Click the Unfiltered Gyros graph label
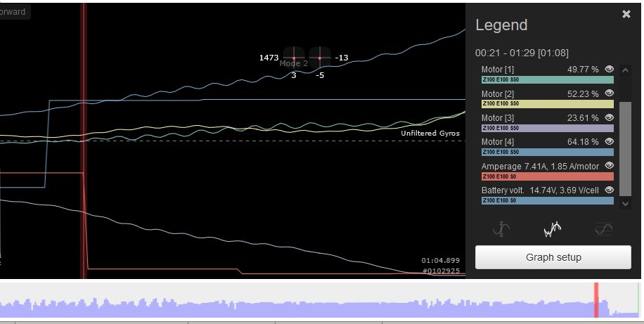The width and height of the screenshot is (644, 324). [x=430, y=133]
